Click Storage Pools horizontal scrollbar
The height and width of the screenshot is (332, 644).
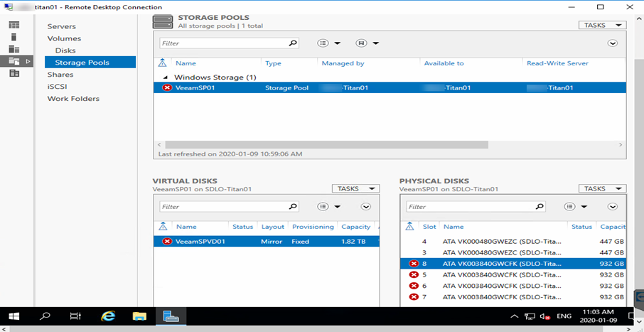326,144
